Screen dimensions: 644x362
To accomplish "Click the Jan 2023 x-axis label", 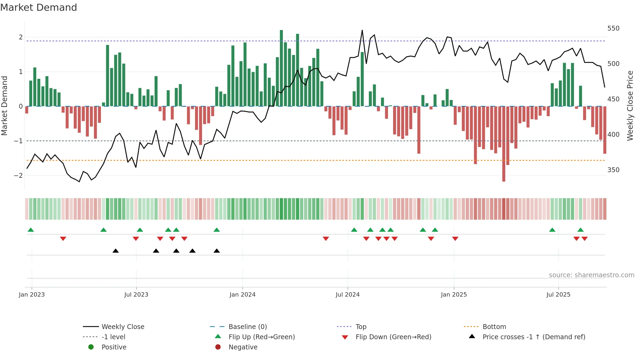I will 32,294.
